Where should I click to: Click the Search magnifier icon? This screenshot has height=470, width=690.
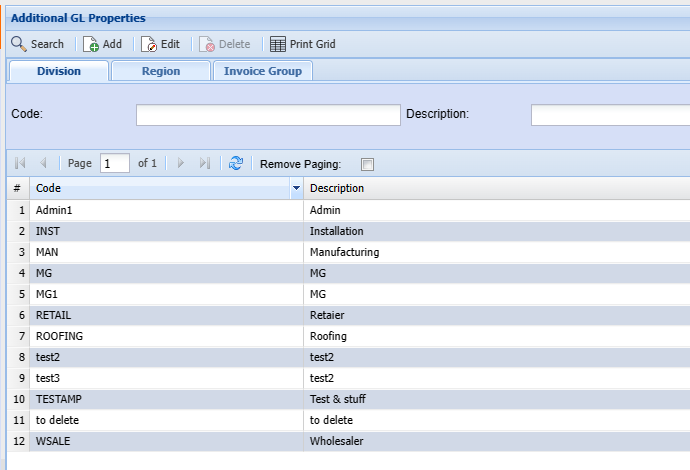click(x=19, y=44)
